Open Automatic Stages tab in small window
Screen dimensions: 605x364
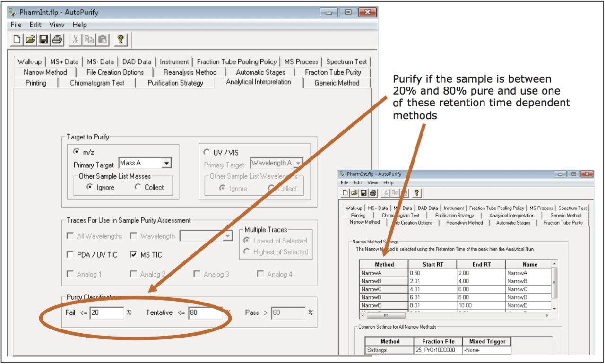[x=514, y=222]
